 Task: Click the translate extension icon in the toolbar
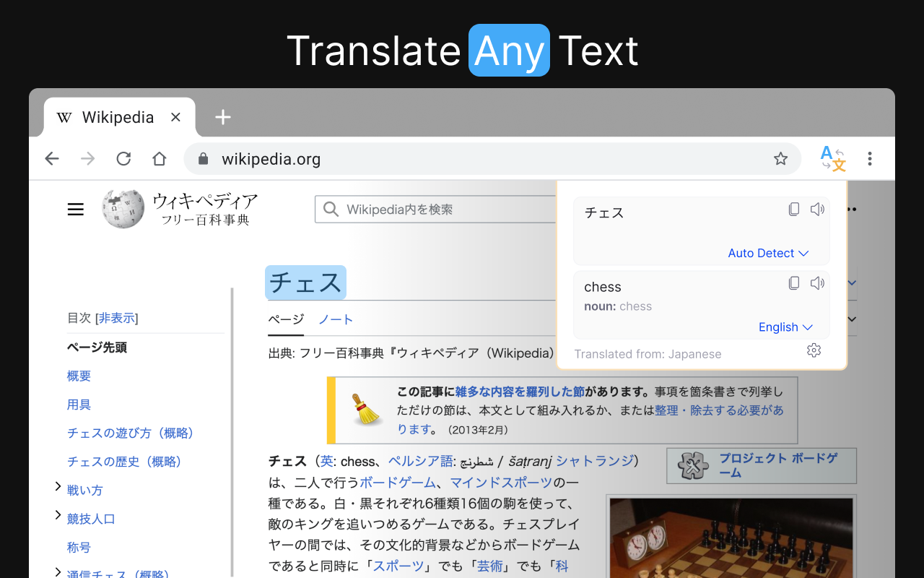(833, 158)
